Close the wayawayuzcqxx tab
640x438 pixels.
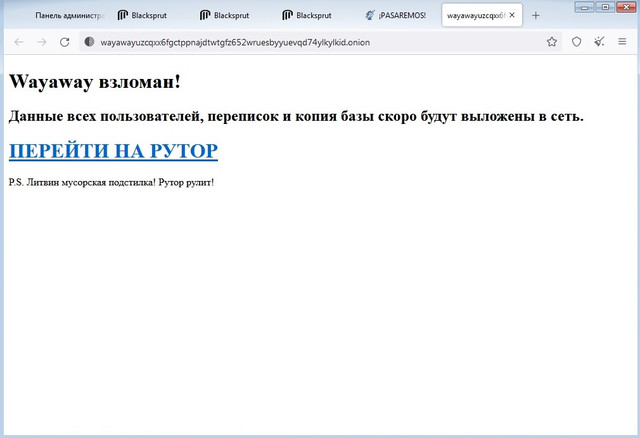tap(512, 15)
